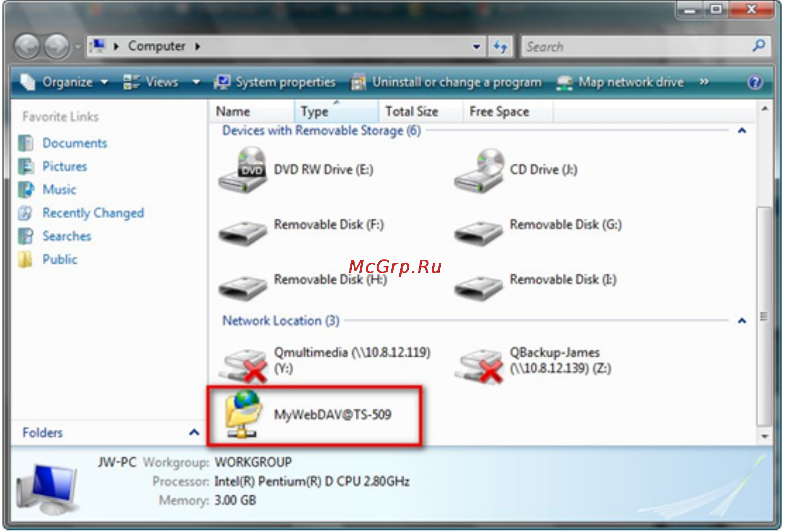Open the address bar history dropdown
The width and height of the screenshot is (785, 532).
point(476,47)
